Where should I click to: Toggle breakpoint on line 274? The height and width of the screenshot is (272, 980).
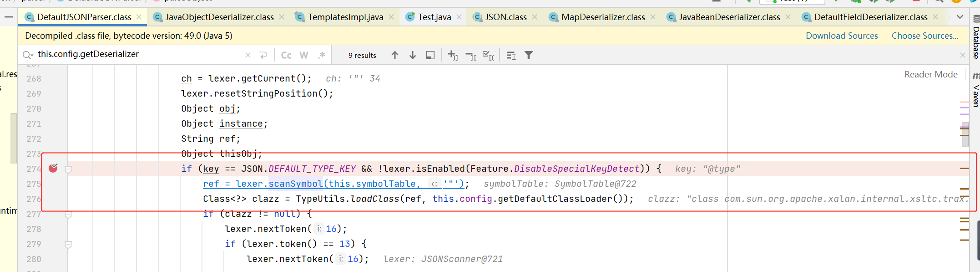53,168
